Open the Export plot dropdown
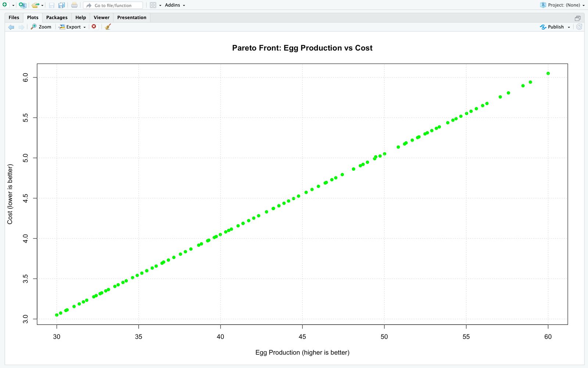The height and width of the screenshot is (368, 588). pos(72,27)
